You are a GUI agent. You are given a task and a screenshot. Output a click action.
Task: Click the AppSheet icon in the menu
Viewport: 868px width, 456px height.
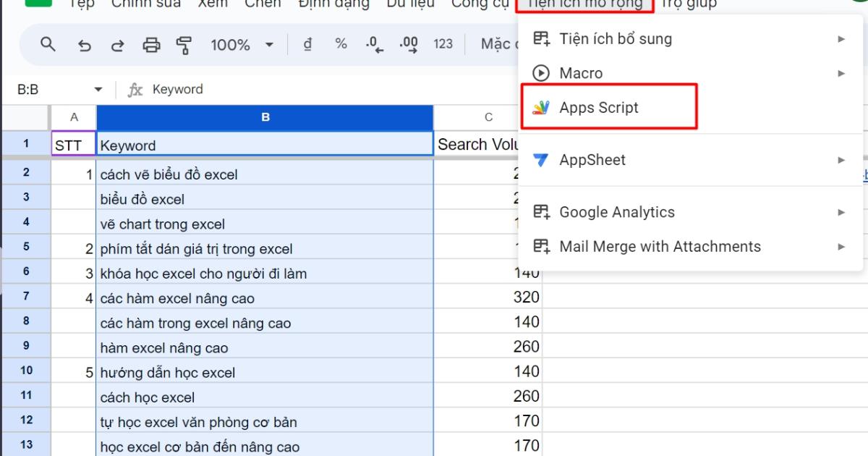pos(540,160)
